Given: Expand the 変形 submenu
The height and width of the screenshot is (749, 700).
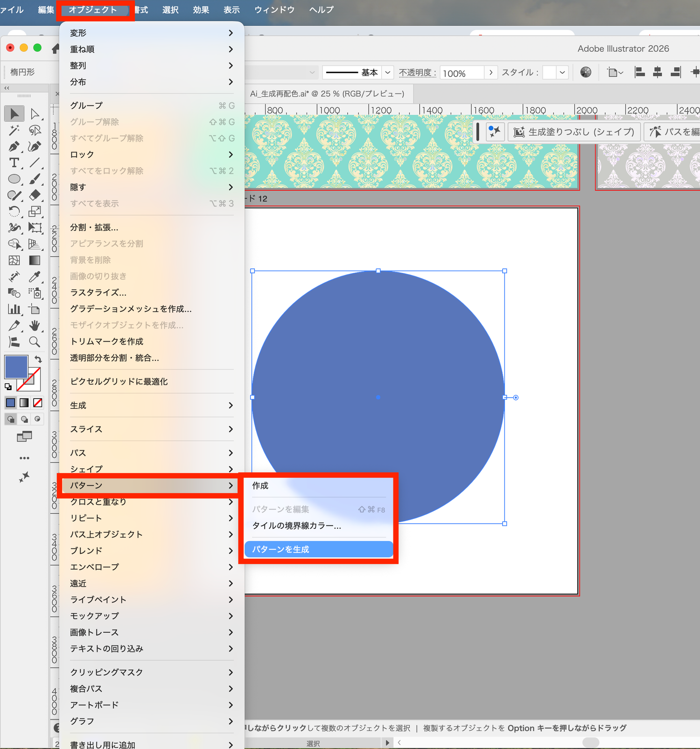Looking at the screenshot, I should coord(152,33).
